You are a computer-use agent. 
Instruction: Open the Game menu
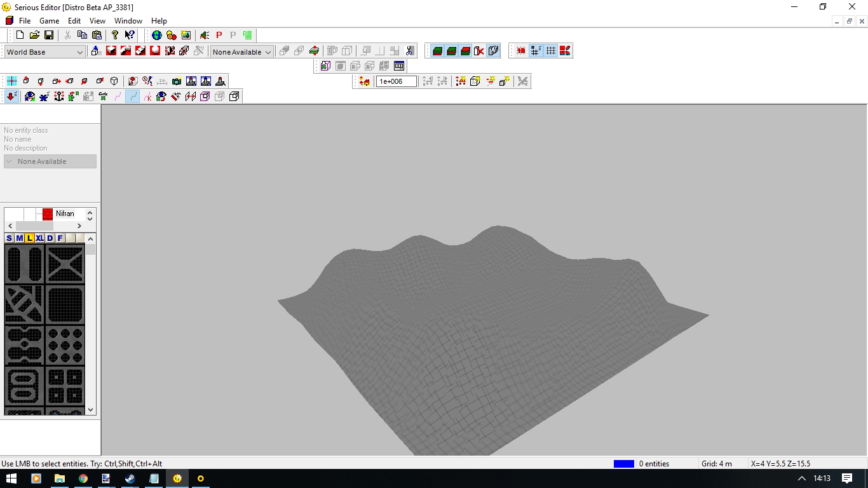49,21
